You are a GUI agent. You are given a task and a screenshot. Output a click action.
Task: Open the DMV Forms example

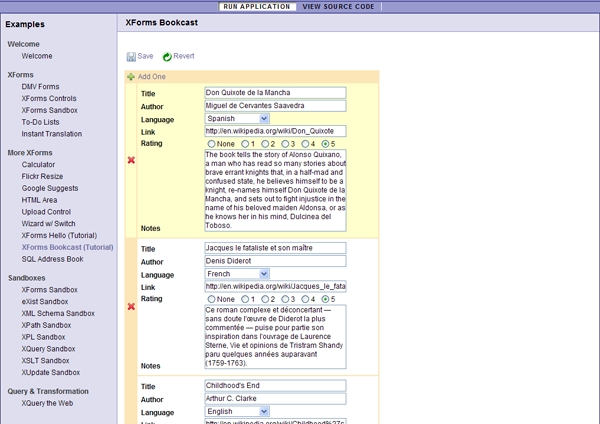tap(40, 87)
